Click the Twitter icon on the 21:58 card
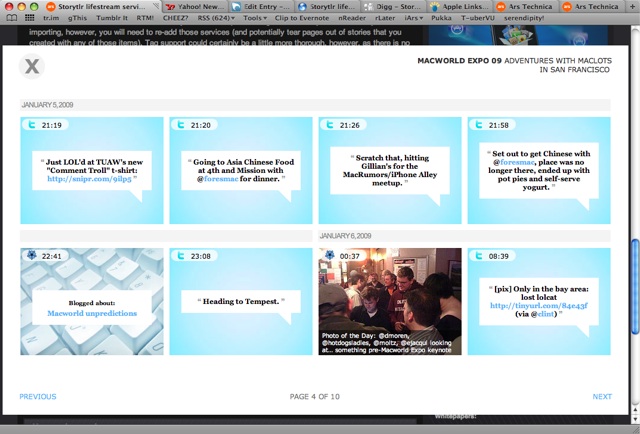The width and height of the screenshot is (640, 434). [479, 125]
